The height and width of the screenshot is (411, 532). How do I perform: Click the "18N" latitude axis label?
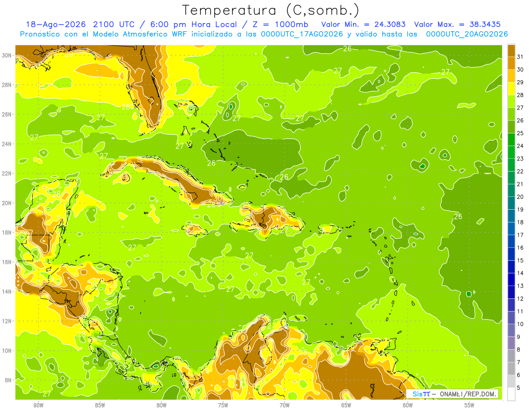point(8,232)
